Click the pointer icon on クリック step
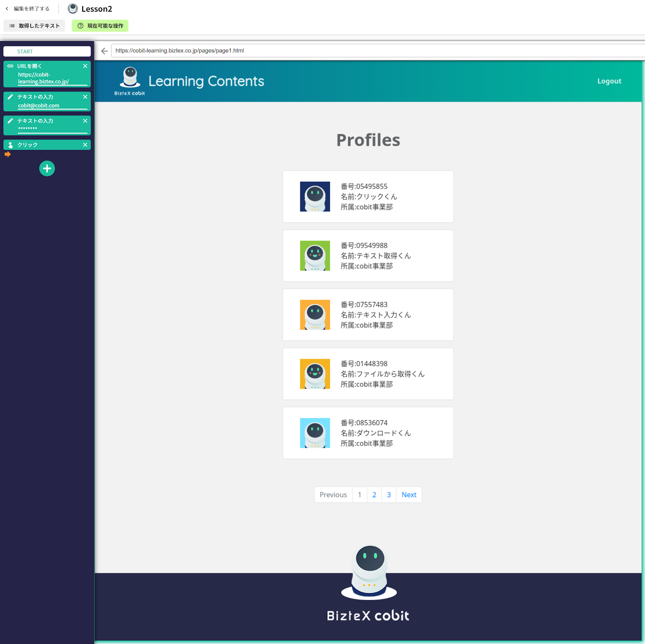This screenshot has height=644, width=645. 10,145
